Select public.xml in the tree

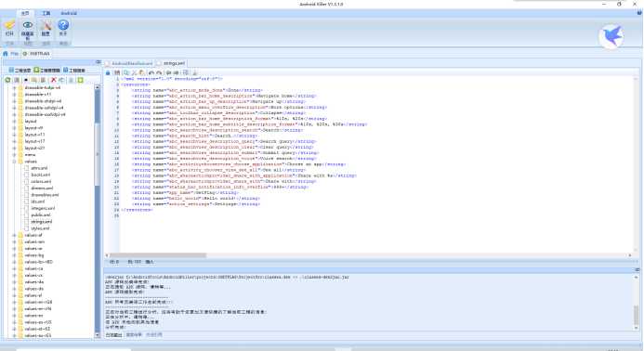(41, 215)
